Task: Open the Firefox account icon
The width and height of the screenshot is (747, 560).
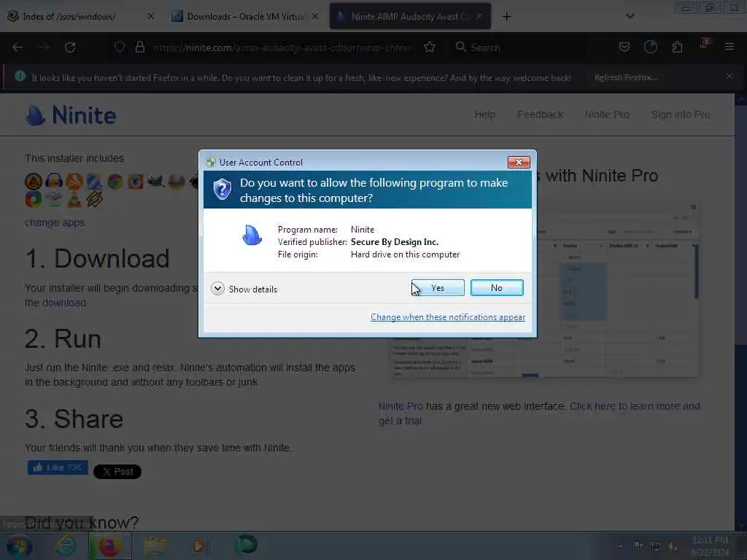Action: click(651, 47)
